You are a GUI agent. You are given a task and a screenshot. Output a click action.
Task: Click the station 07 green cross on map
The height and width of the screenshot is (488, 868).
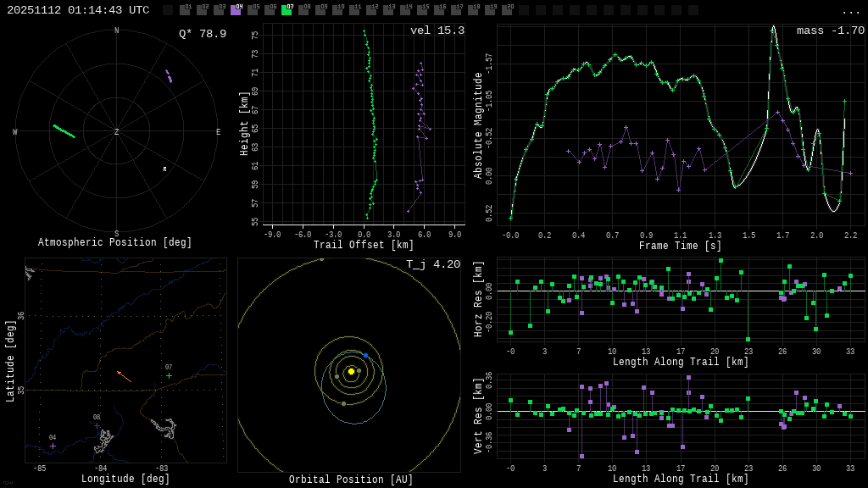point(169,375)
